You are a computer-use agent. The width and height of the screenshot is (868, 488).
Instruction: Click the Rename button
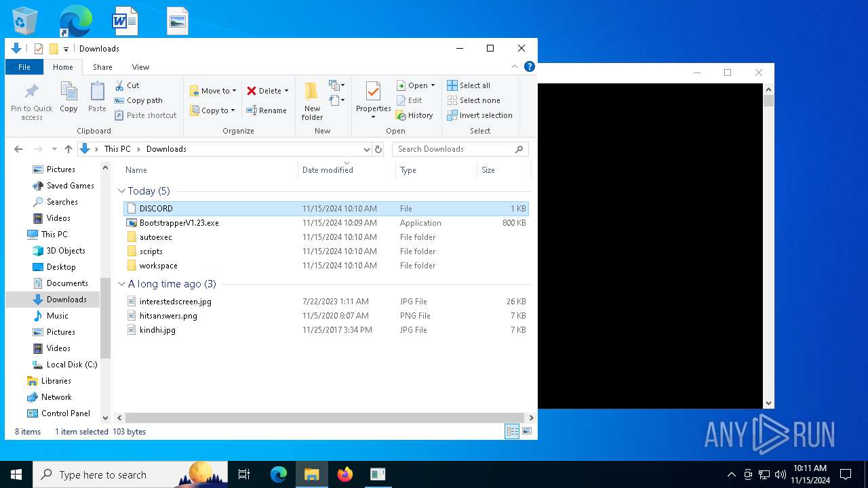[x=267, y=110]
